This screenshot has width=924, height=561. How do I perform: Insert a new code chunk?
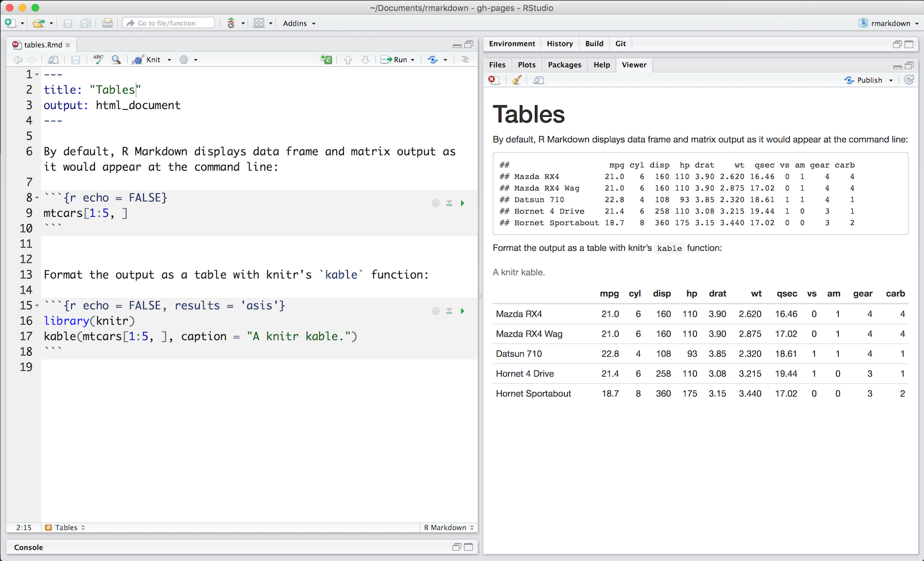[327, 60]
